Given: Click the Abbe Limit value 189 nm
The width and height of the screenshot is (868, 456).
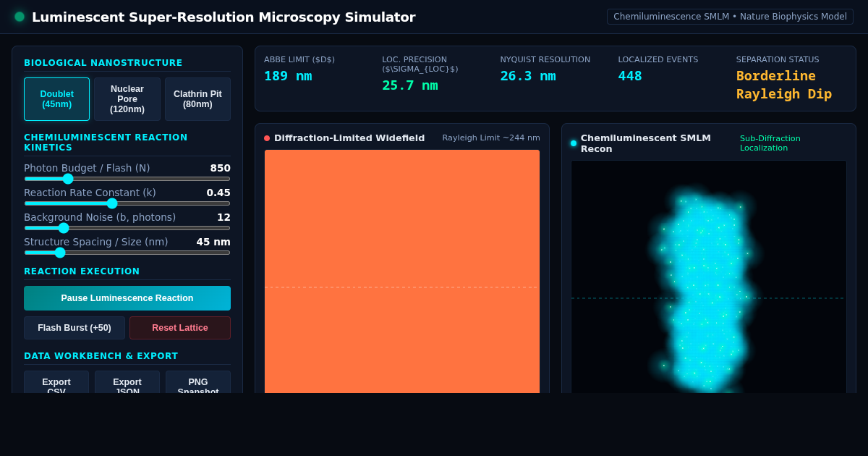Looking at the screenshot, I should pos(288,76).
